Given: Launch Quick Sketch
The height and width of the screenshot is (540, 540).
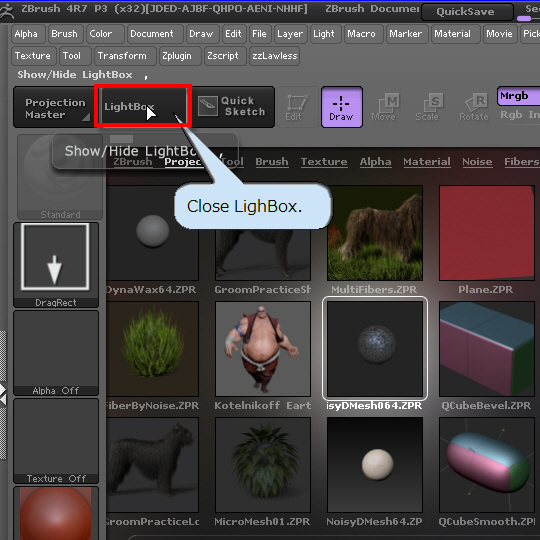Looking at the screenshot, I should pos(232,107).
